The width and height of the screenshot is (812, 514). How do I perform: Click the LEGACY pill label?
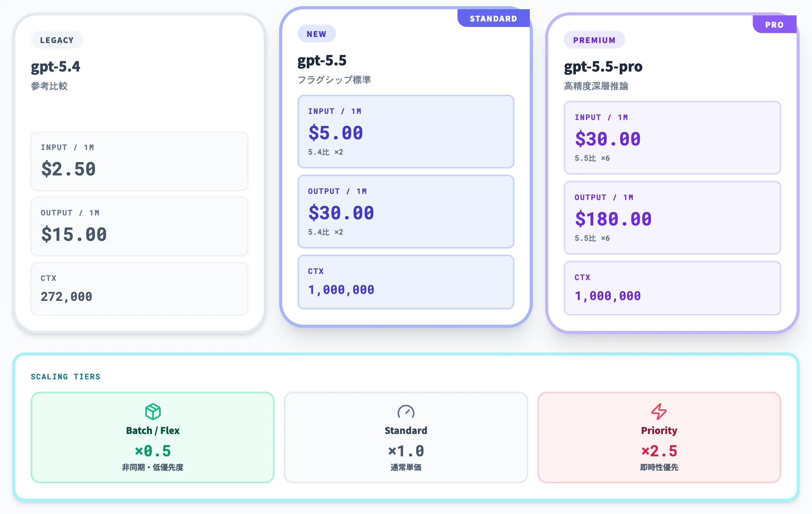pyautogui.click(x=57, y=40)
